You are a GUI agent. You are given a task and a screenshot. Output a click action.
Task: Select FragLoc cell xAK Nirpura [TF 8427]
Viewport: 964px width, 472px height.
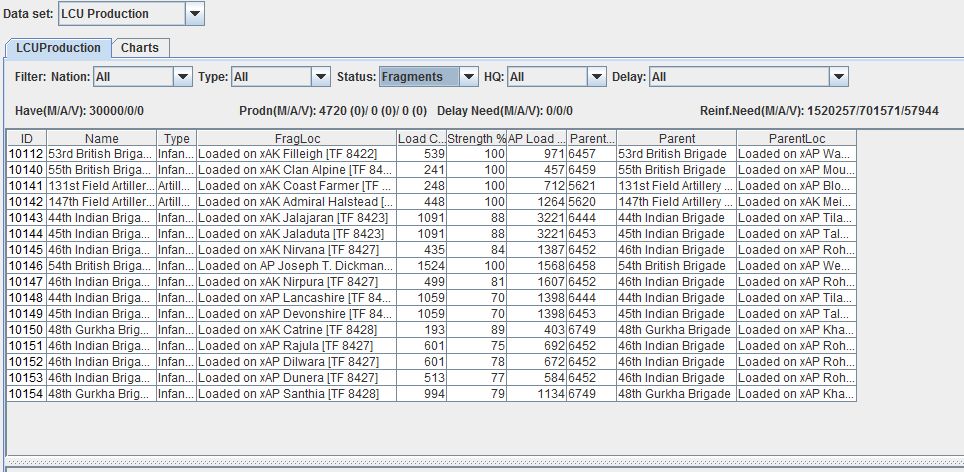point(296,281)
